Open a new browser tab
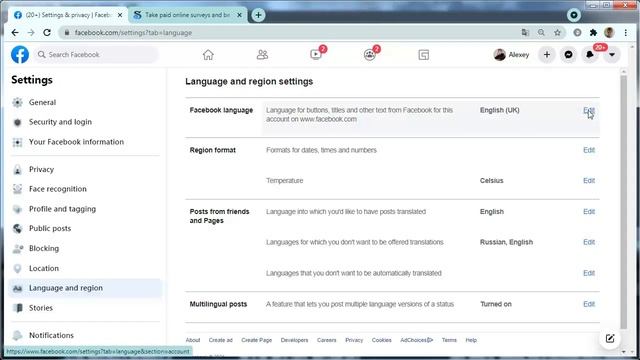 click(x=258, y=15)
